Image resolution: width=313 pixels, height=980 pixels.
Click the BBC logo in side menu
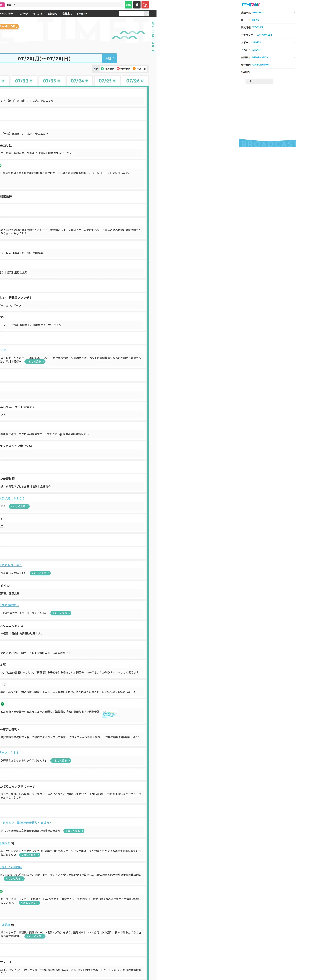tap(251, 5)
